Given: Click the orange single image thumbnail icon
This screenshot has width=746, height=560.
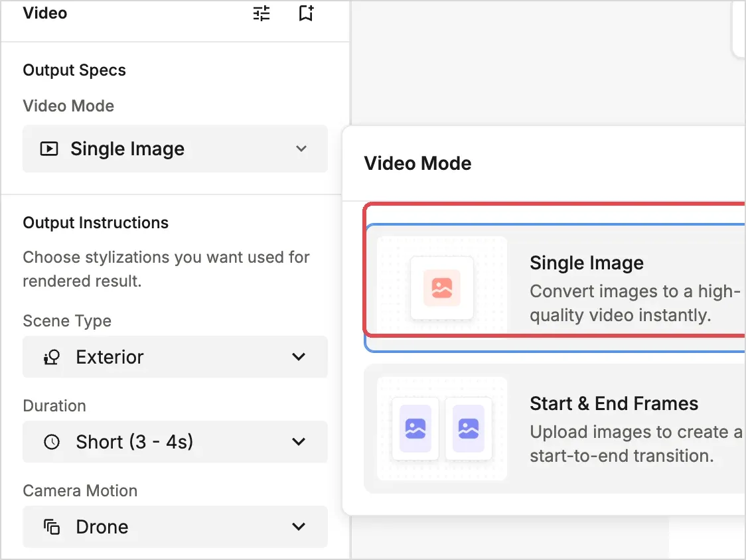Looking at the screenshot, I should (442, 288).
